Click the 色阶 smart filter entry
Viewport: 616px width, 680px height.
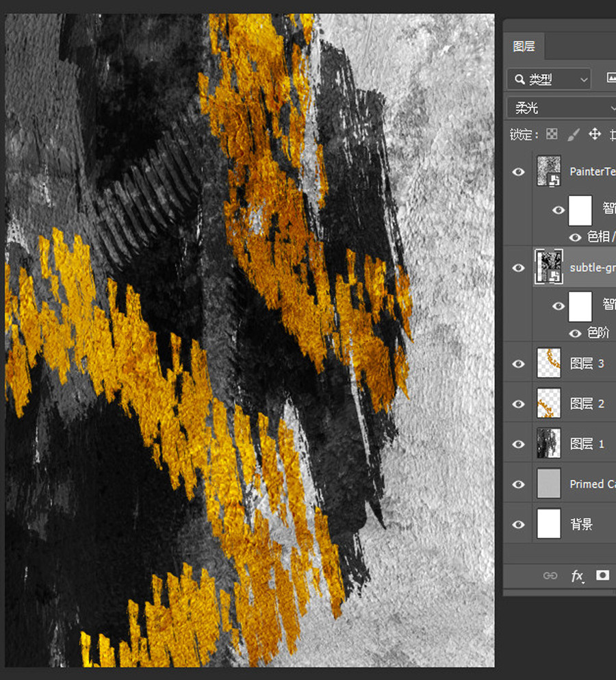(x=598, y=333)
